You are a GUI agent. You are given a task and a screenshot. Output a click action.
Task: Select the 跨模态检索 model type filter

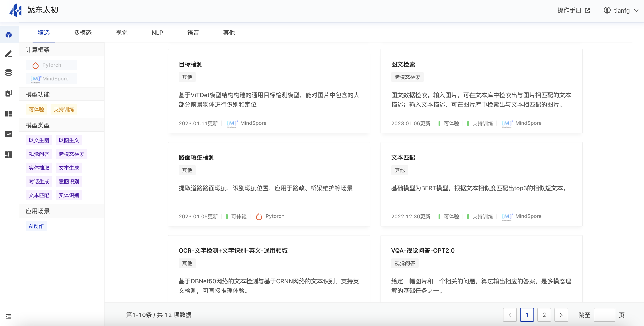71,154
